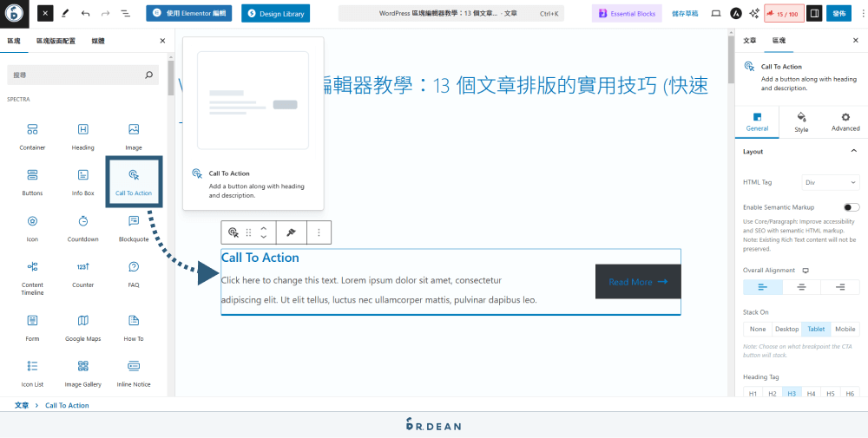Insert the Container block
This screenshot has height=438, width=868.
pyautogui.click(x=32, y=136)
